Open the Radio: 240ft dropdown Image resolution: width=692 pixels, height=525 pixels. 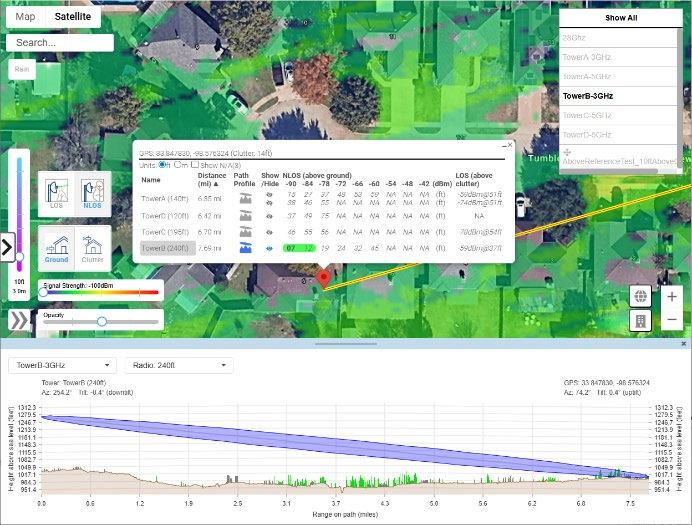tap(179, 365)
